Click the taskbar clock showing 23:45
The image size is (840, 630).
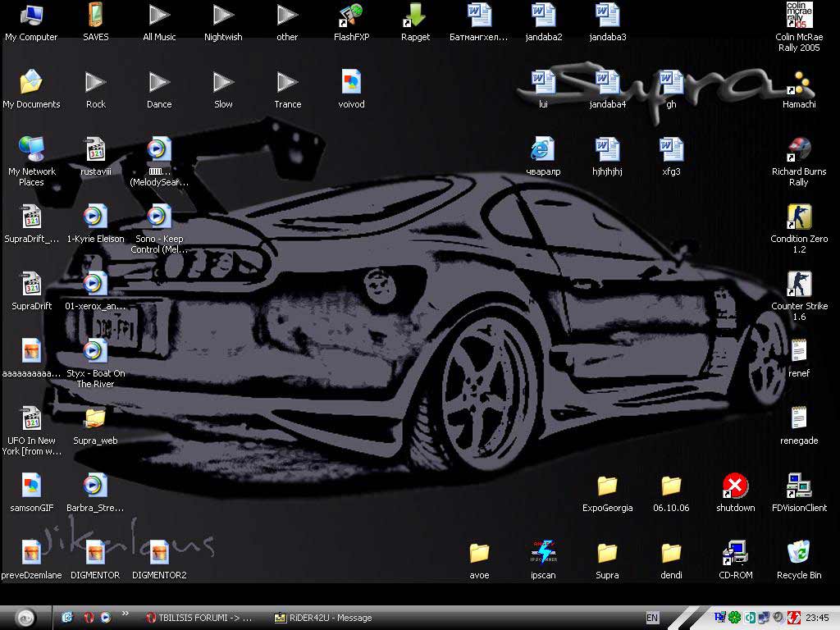(817, 618)
